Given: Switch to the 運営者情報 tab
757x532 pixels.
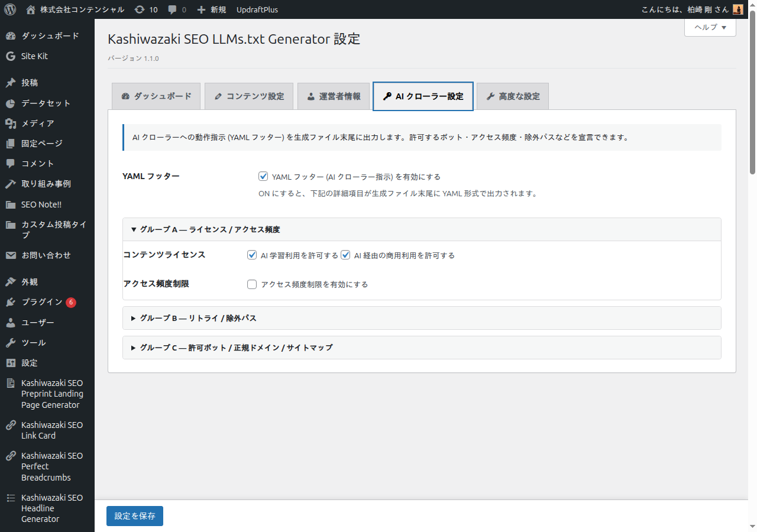Looking at the screenshot, I should tap(334, 96).
